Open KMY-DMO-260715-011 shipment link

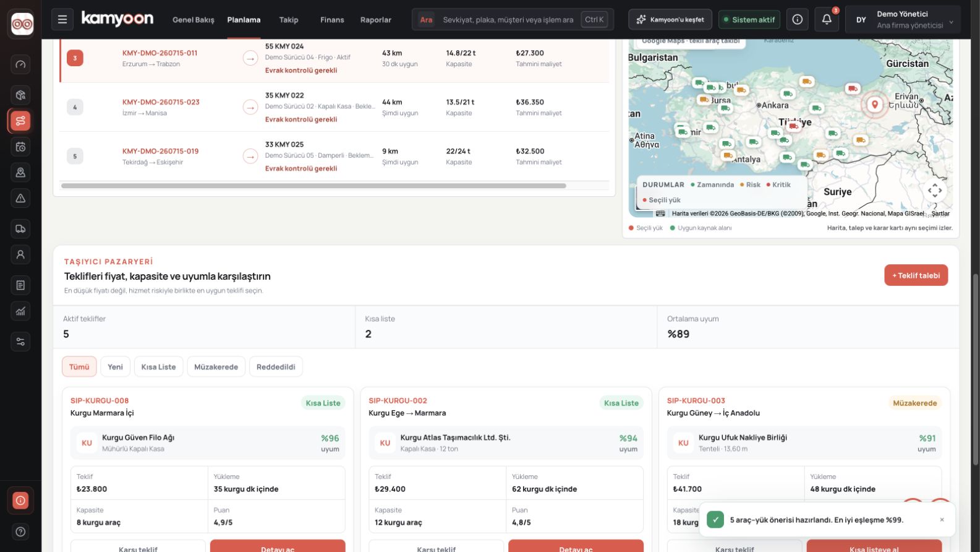[x=160, y=53]
